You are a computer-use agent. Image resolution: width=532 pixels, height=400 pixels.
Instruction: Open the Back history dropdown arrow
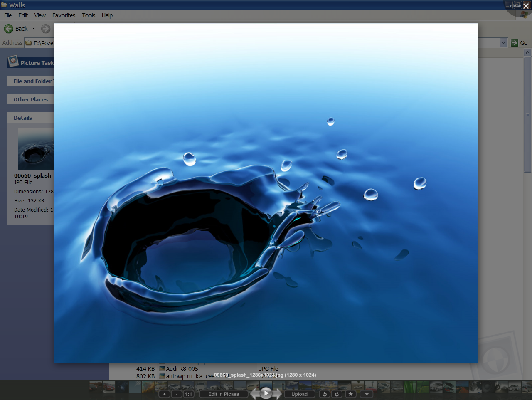click(x=34, y=29)
